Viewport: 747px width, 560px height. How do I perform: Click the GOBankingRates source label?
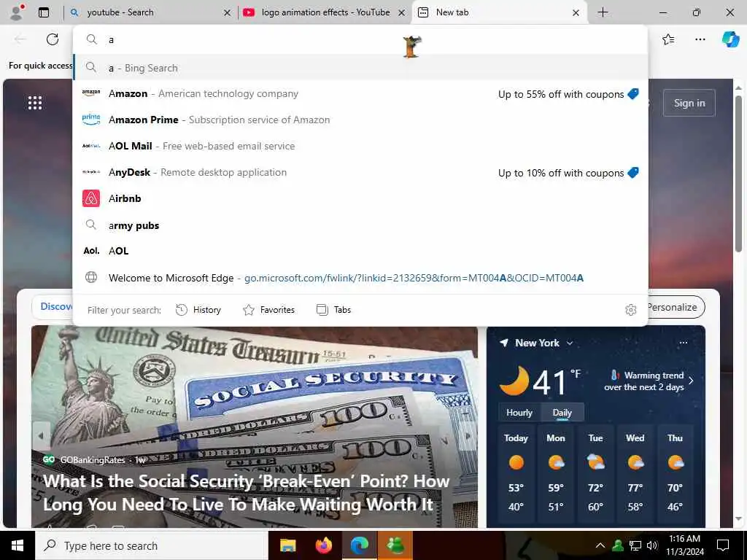click(x=93, y=460)
